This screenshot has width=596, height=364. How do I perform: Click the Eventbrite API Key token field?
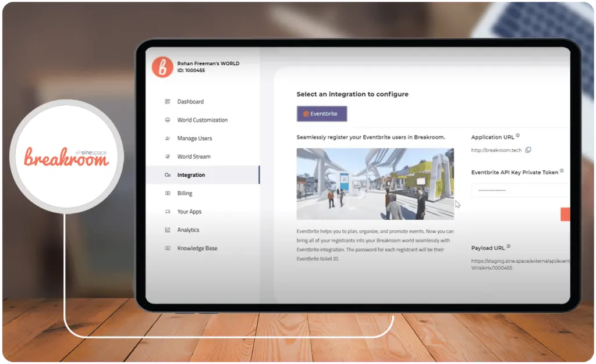[x=521, y=190]
